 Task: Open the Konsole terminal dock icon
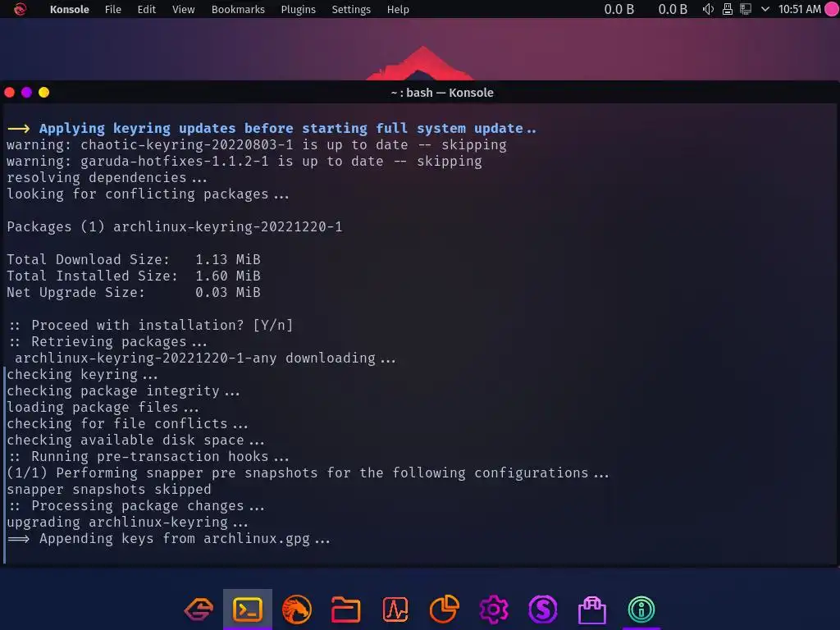(248, 609)
